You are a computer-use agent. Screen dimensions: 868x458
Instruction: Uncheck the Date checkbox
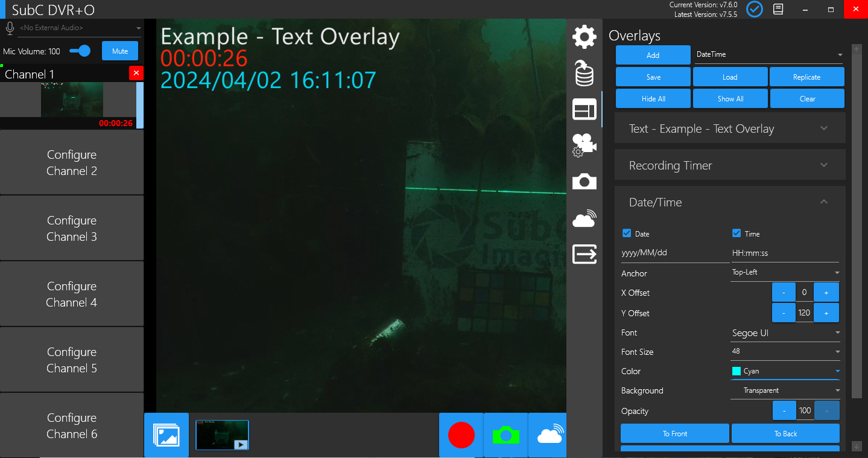(x=627, y=234)
